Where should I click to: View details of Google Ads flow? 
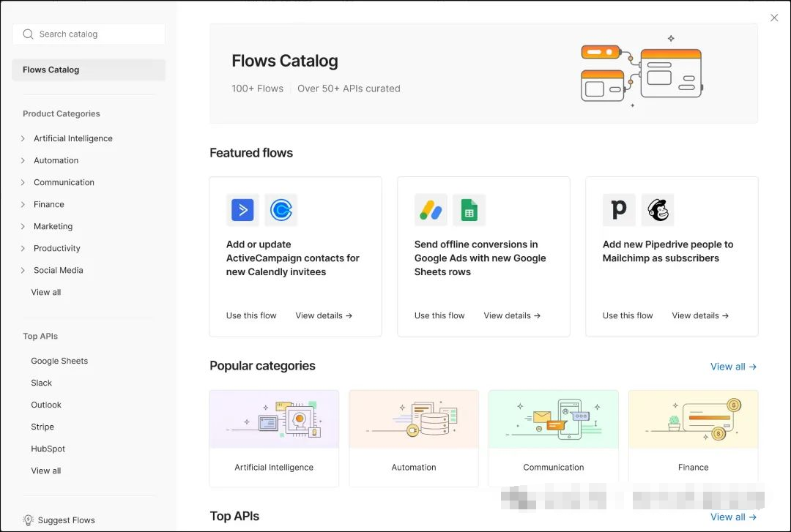point(512,315)
